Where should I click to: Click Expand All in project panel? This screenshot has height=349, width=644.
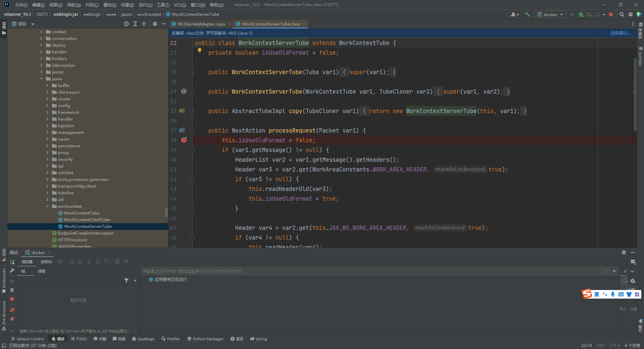[135, 24]
